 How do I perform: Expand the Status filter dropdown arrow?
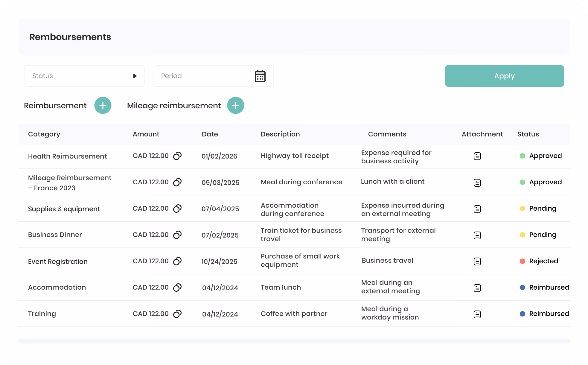click(x=135, y=76)
